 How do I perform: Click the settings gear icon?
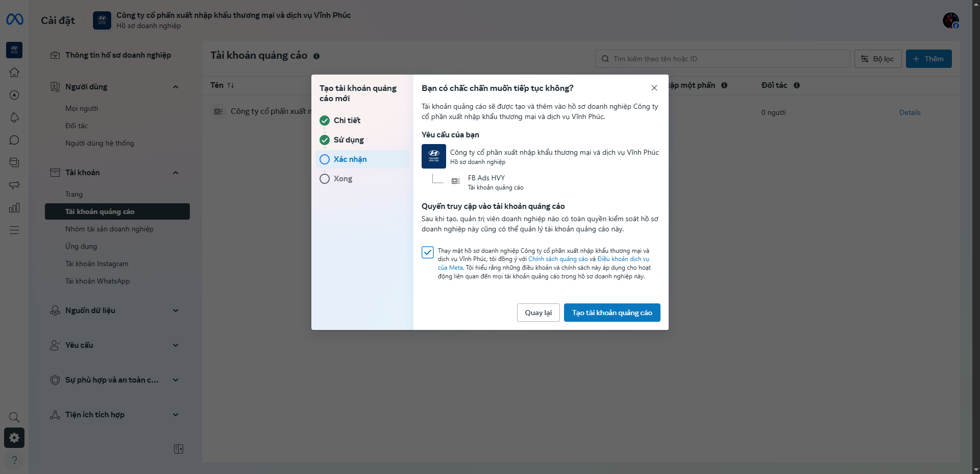click(x=14, y=438)
